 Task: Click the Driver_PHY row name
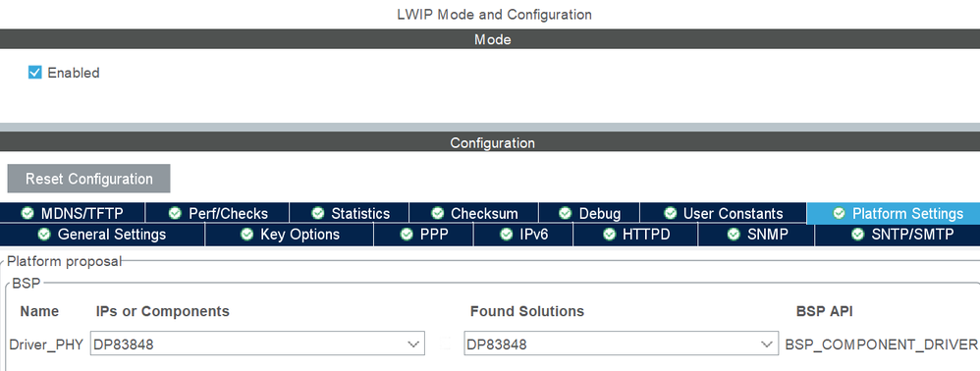(x=46, y=344)
